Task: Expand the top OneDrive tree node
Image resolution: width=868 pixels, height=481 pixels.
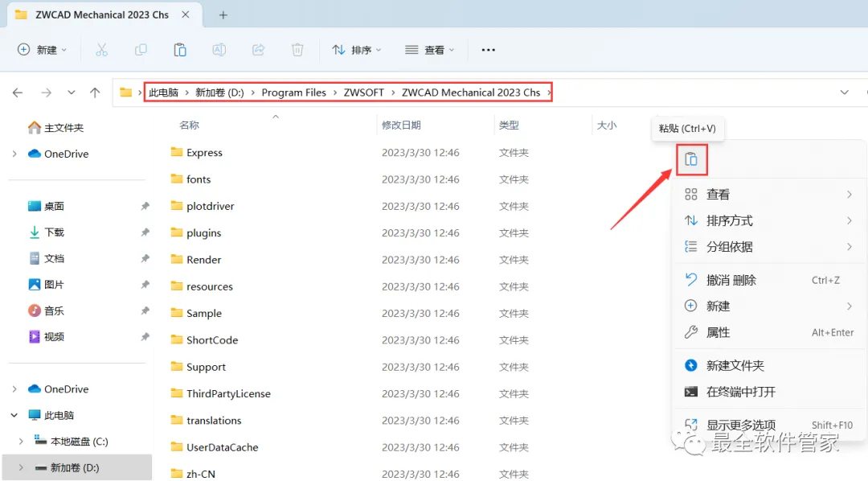Action: (14, 154)
